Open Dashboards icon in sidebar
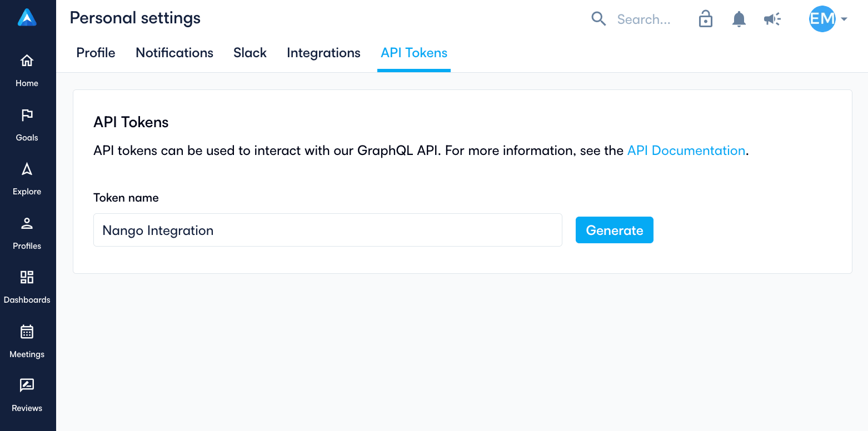Screen dimensions: 868x431 click(27, 277)
